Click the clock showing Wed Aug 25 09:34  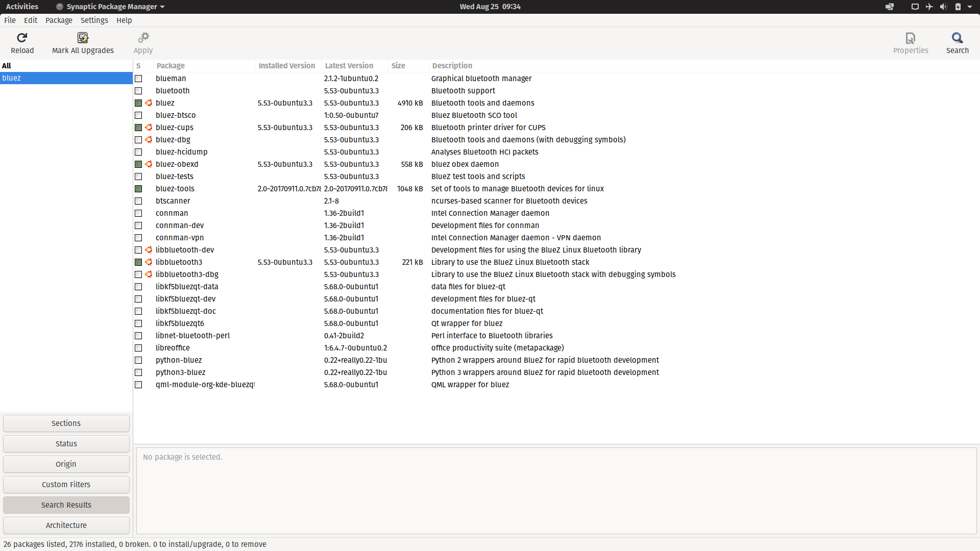(x=490, y=7)
